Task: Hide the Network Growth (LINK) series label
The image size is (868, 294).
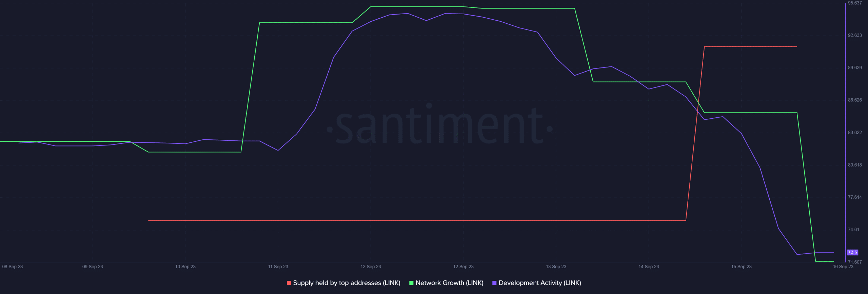Action: coord(449,283)
